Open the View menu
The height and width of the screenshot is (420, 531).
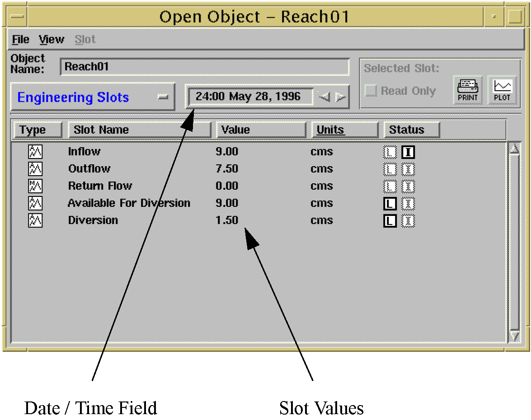(x=51, y=40)
